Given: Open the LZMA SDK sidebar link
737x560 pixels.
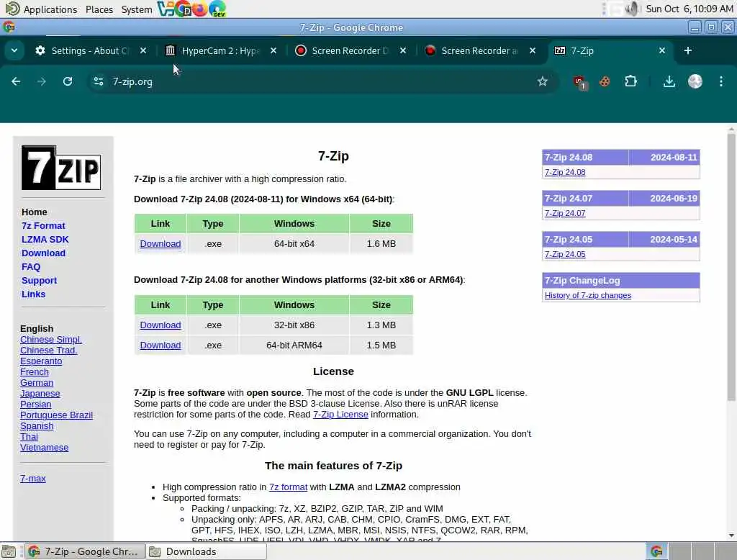Looking at the screenshot, I should pyautogui.click(x=45, y=239).
